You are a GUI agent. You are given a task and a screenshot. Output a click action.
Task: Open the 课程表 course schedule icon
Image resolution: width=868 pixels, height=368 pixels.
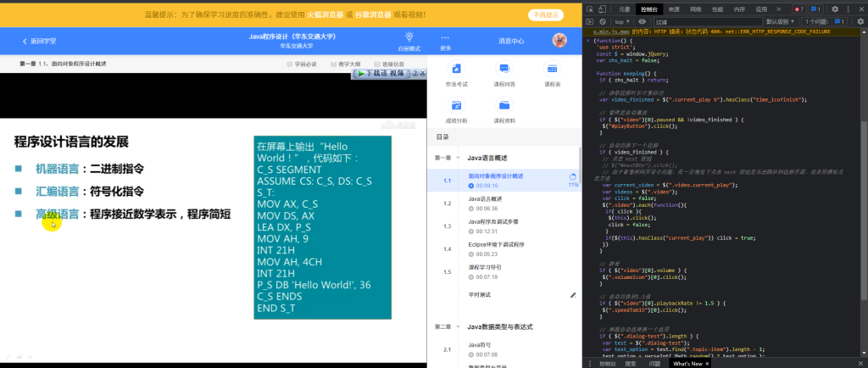pyautogui.click(x=552, y=69)
